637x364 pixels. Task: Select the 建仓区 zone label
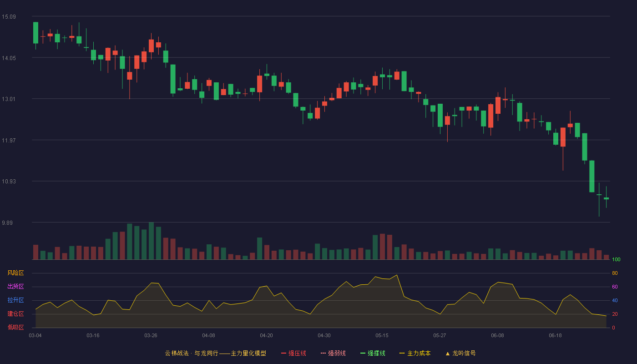tap(15, 314)
